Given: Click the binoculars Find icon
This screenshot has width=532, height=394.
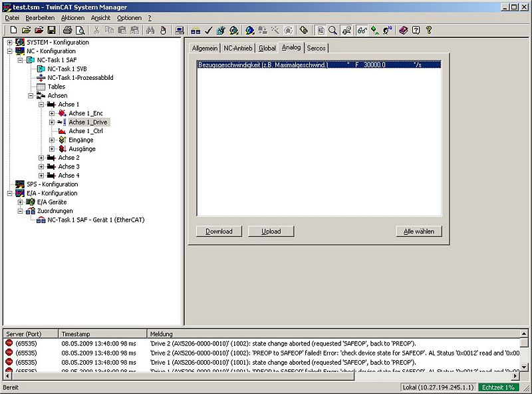Looking at the screenshot, I should [150, 30].
